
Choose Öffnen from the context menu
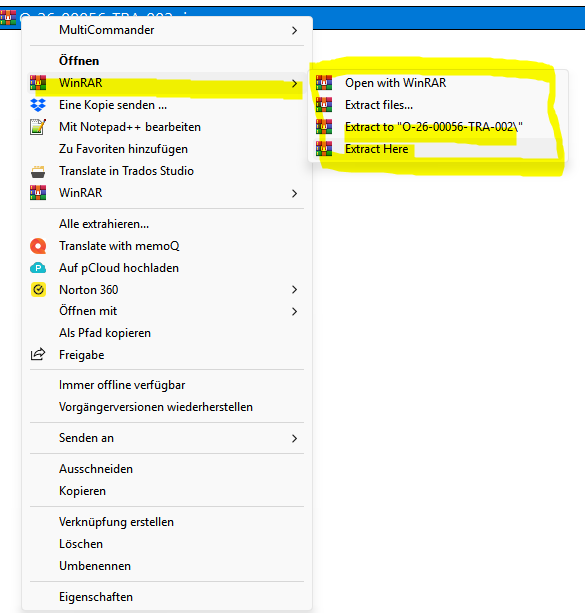[x=167, y=61]
